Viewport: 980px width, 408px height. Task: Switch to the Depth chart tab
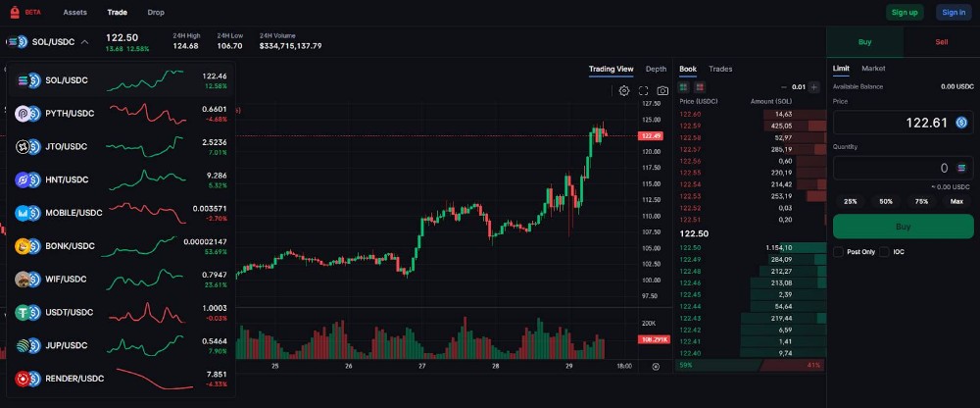click(x=656, y=69)
